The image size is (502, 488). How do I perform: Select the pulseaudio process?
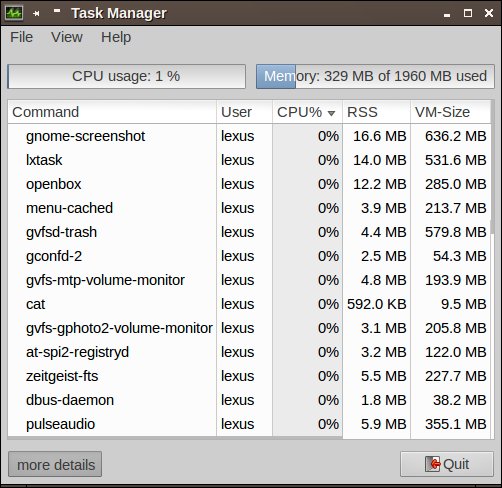[x=249, y=424]
